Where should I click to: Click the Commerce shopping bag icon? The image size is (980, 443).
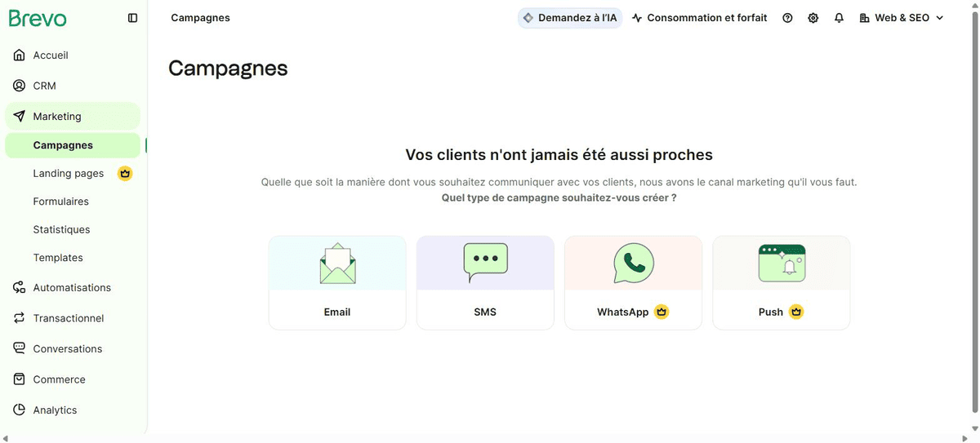pos(20,379)
